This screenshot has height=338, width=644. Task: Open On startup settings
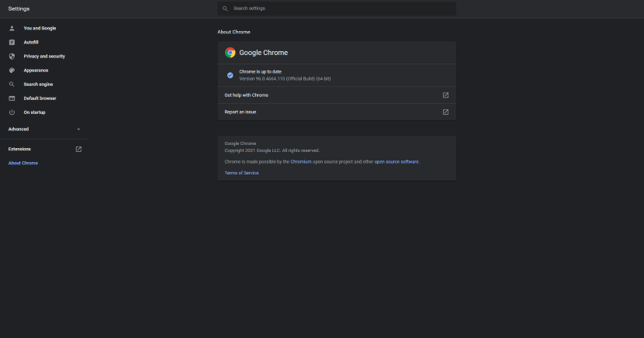tap(34, 112)
